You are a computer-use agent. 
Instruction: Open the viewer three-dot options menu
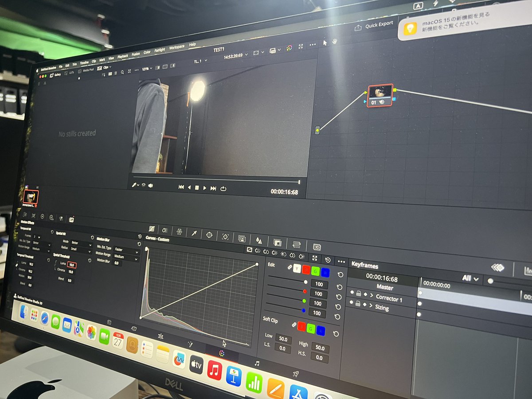pyautogui.click(x=313, y=45)
